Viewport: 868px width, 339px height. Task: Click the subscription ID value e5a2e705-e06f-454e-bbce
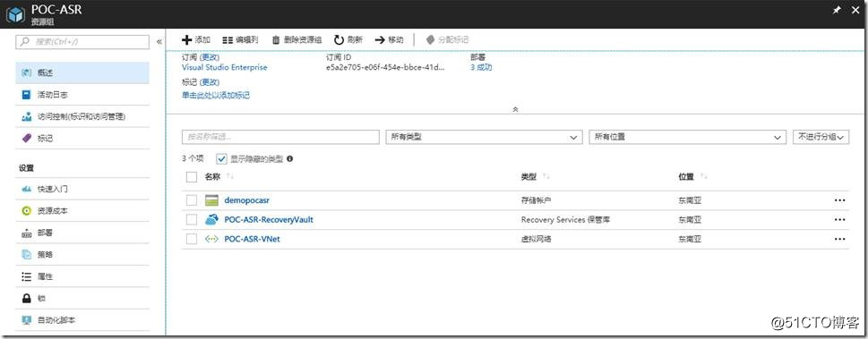384,67
